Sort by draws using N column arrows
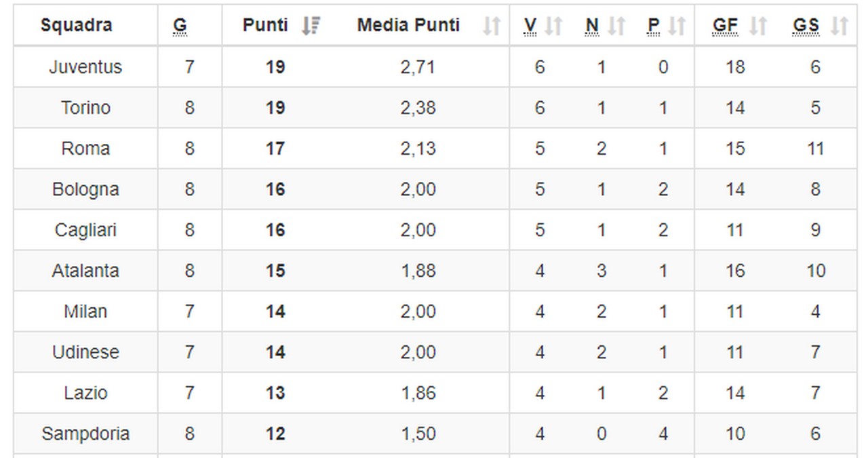Image resolution: width=868 pixels, height=458 pixels. [x=616, y=26]
